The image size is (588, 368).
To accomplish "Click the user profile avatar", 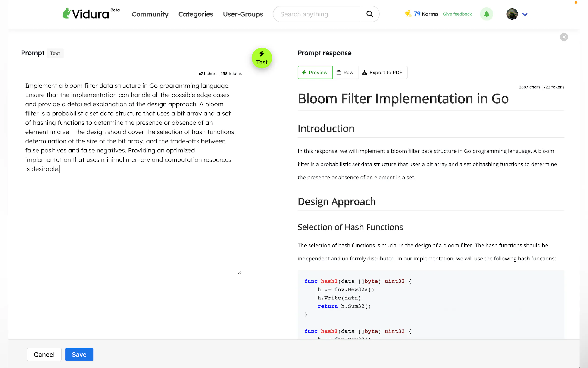I will pyautogui.click(x=512, y=14).
